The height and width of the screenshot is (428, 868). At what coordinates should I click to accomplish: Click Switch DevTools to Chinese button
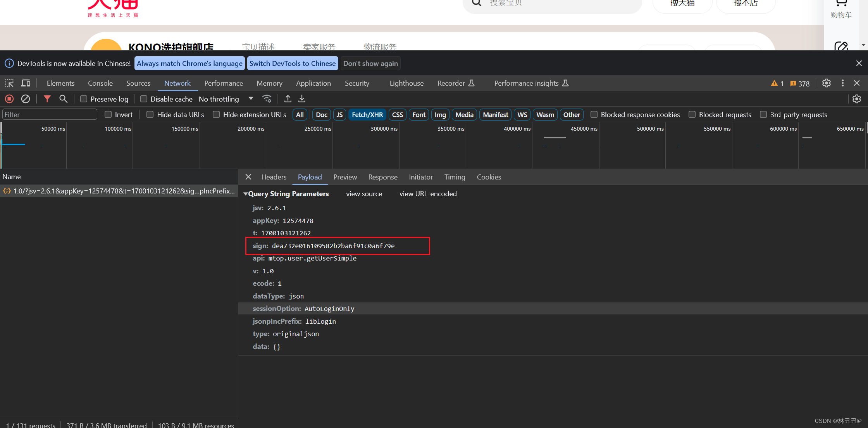(292, 63)
